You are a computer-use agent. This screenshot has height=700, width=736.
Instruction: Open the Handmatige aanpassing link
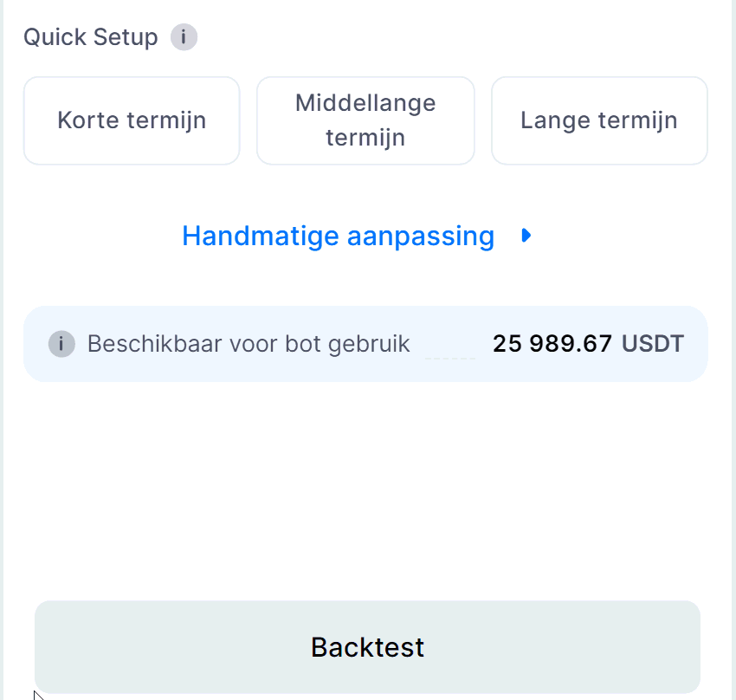338,236
